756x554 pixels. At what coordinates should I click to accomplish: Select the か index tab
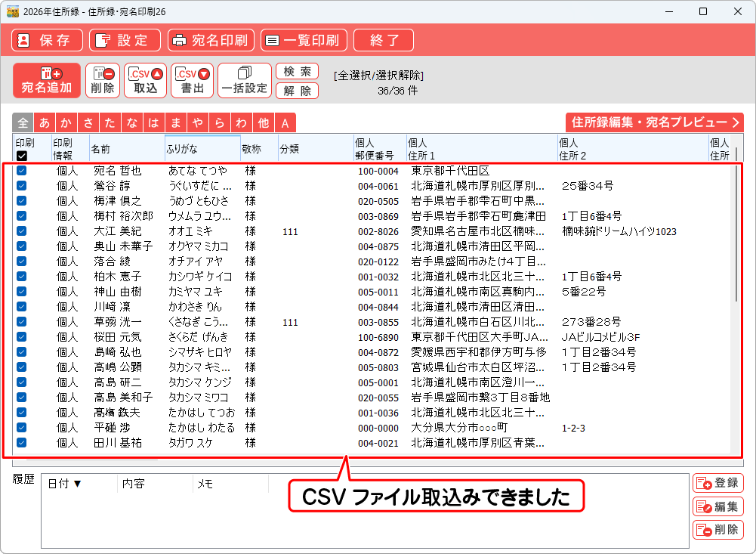click(66, 123)
